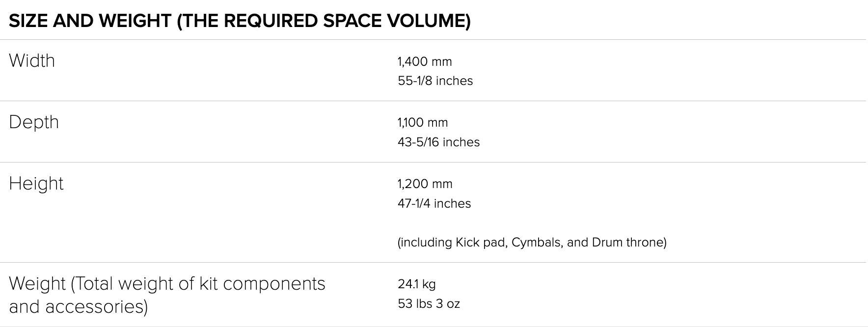
Task: Click "and accessories)" in the weight label
Action: 79,306
